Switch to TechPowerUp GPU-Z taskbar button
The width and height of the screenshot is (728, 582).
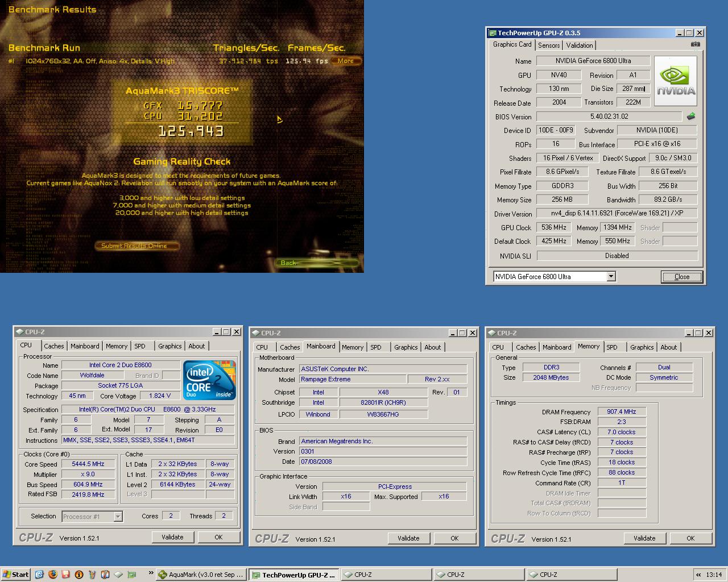coord(295,575)
